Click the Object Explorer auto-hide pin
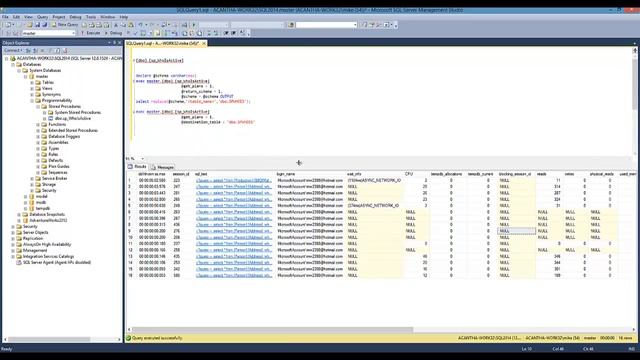The width and height of the screenshot is (640, 360). tap(115, 42)
